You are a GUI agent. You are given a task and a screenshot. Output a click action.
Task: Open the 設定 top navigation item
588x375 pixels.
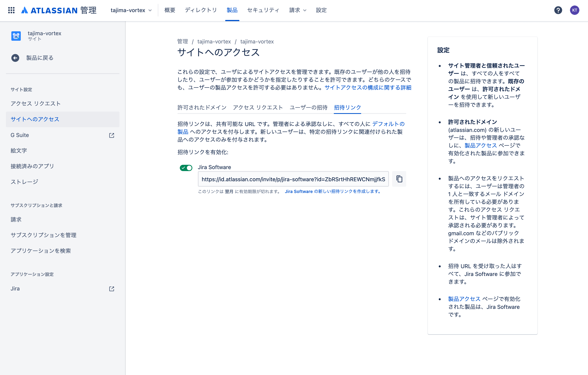(x=321, y=10)
